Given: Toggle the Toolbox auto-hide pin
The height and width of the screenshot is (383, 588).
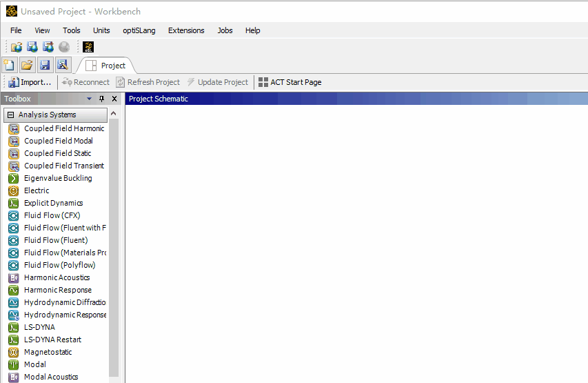Looking at the screenshot, I should [102, 99].
